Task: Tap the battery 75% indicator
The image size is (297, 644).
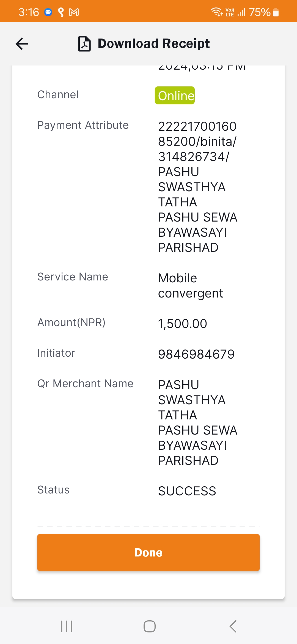Action: [264, 12]
